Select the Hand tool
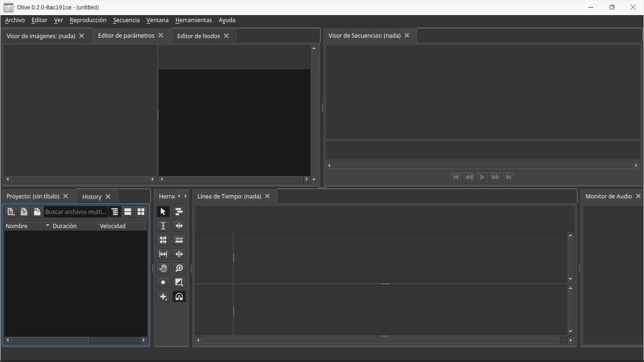 point(163,268)
